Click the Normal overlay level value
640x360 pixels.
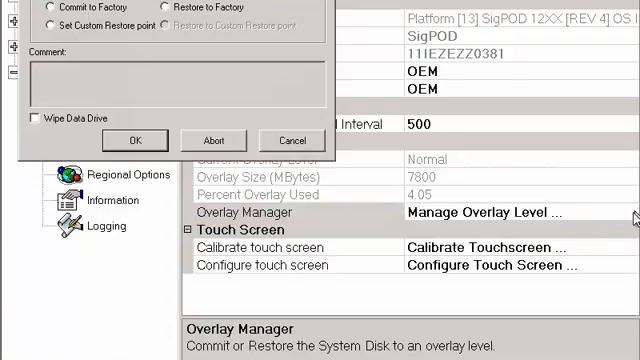[x=427, y=159]
